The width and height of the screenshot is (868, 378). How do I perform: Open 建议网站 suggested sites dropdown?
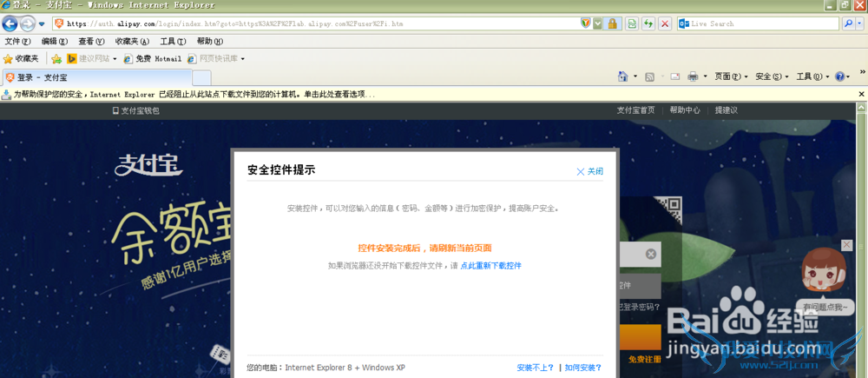92,58
